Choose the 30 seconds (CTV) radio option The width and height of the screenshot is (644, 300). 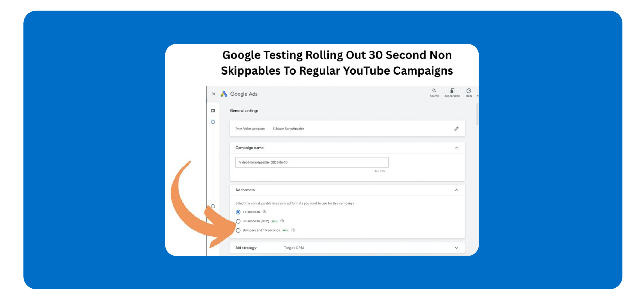point(238,221)
